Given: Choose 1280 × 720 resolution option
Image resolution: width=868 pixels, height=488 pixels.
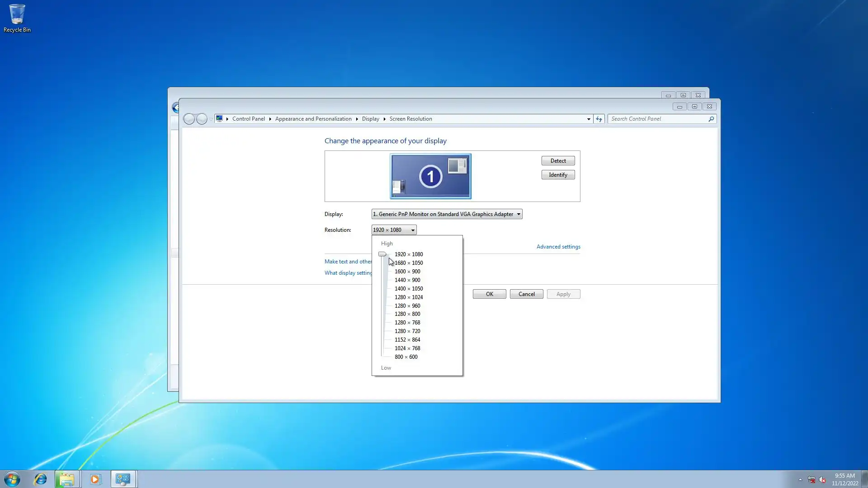Looking at the screenshot, I should (407, 331).
